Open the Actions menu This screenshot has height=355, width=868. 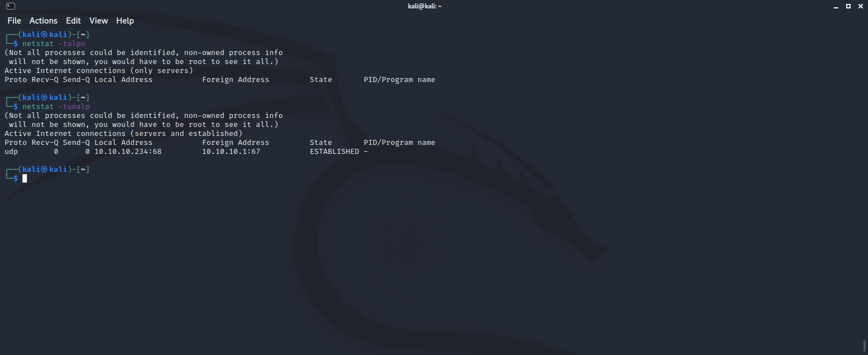[43, 21]
